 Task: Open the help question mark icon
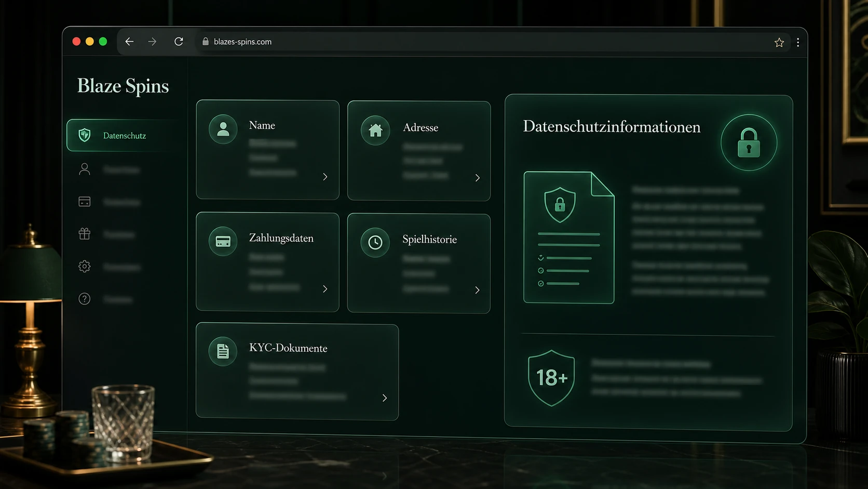point(85,299)
